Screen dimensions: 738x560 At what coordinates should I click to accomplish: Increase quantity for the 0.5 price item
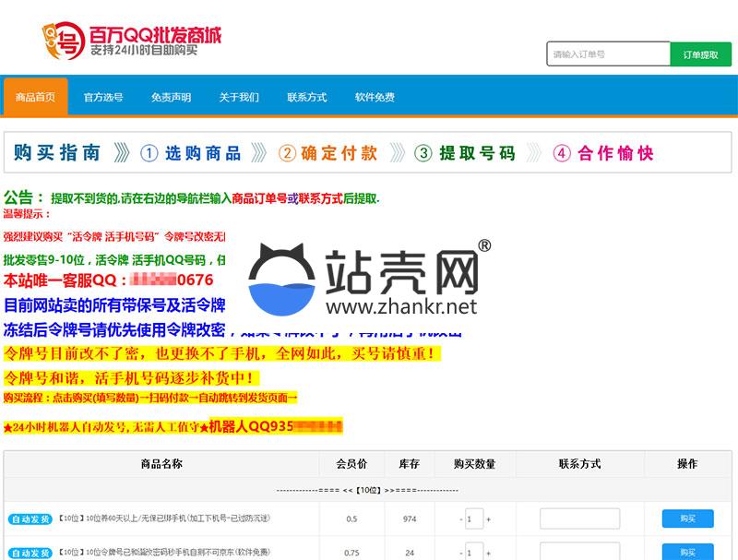[x=489, y=519]
